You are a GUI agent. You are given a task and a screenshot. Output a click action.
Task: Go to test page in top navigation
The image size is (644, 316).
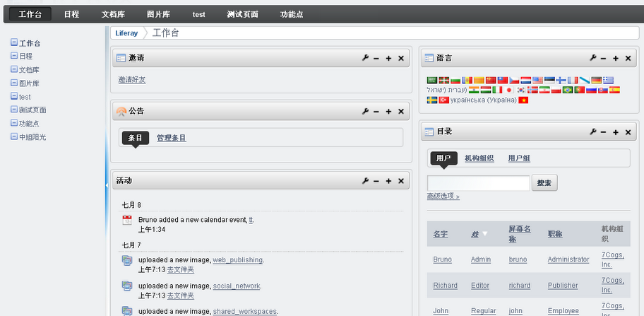(x=199, y=14)
